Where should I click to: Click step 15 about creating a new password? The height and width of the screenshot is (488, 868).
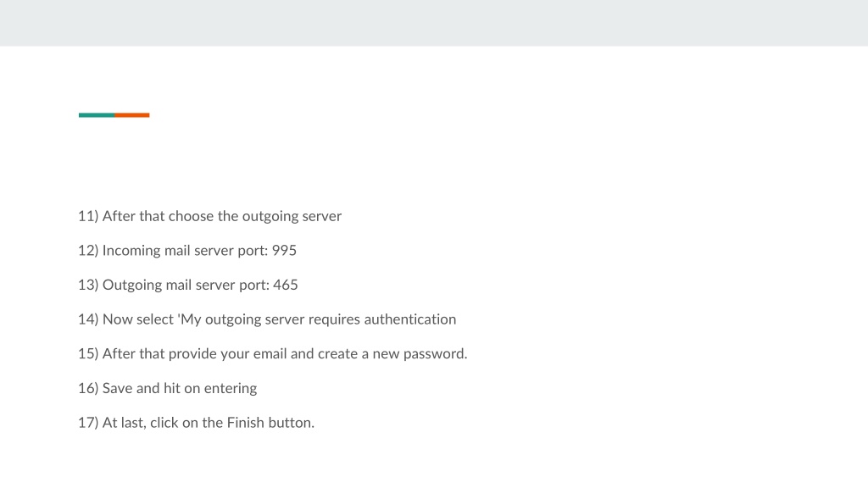point(273,353)
